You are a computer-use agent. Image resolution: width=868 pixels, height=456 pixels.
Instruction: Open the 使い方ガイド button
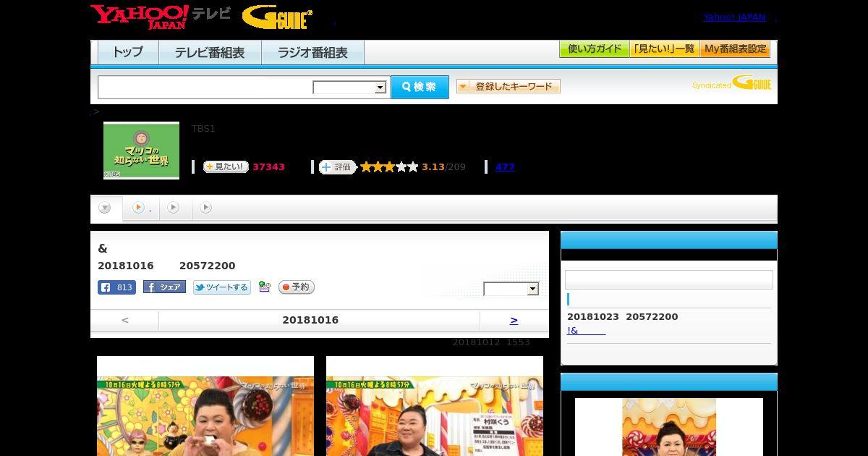pos(595,49)
